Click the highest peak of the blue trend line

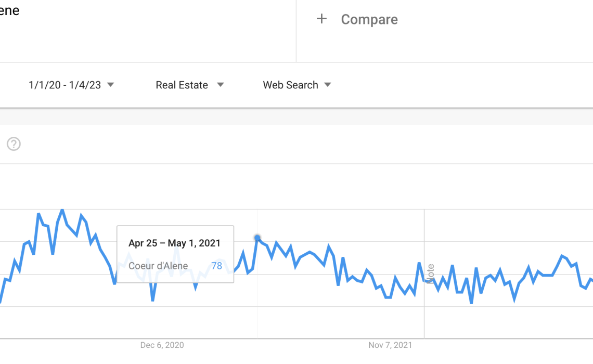pos(62,210)
